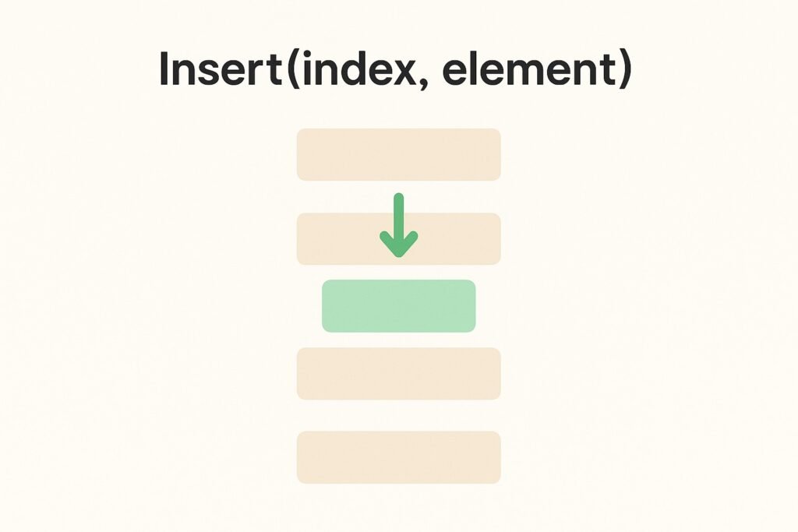Click the word "element" in the title
This screenshot has height=532, width=798.
[529, 69]
